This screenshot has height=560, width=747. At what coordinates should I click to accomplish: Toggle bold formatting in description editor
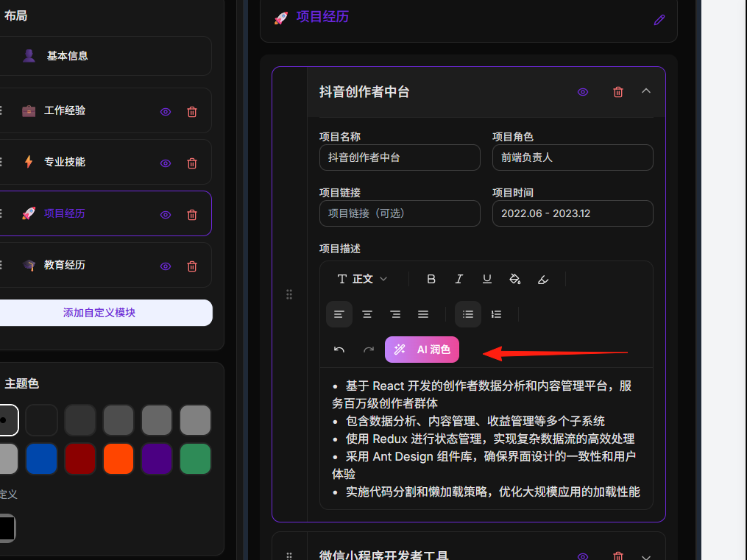pyautogui.click(x=431, y=279)
